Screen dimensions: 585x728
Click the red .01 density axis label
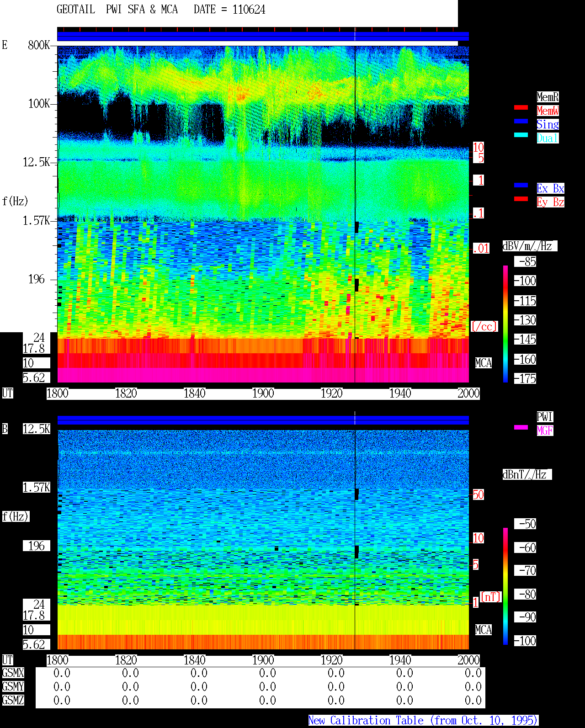[x=481, y=249]
